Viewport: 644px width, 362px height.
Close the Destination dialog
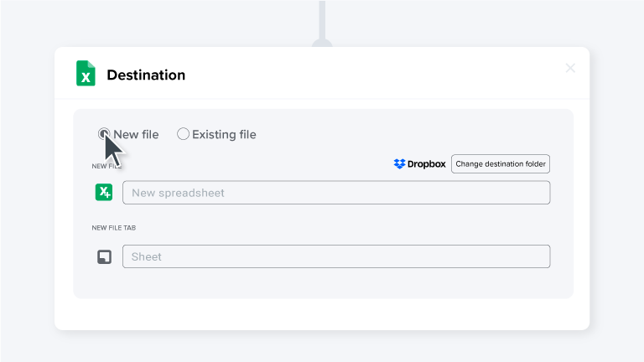tap(570, 68)
